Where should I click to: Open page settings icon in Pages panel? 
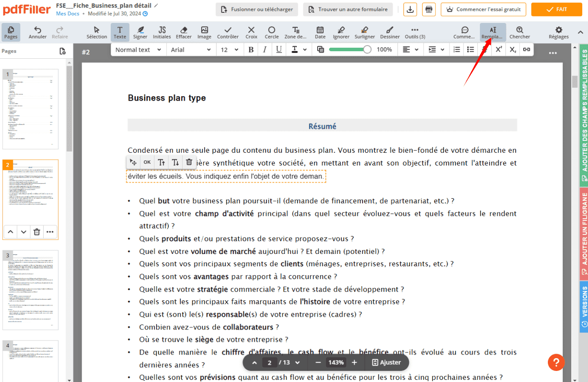coord(63,51)
